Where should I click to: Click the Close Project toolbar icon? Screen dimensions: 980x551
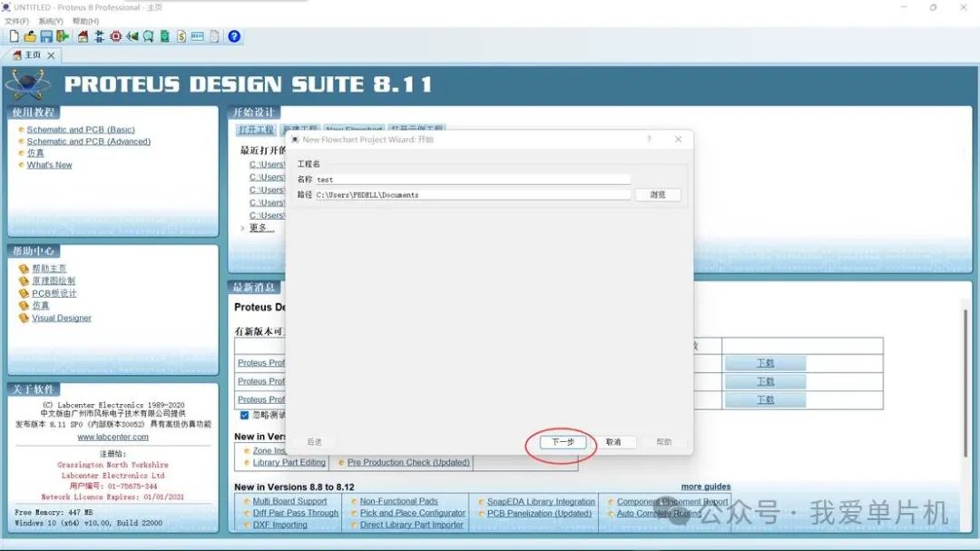[x=63, y=36]
